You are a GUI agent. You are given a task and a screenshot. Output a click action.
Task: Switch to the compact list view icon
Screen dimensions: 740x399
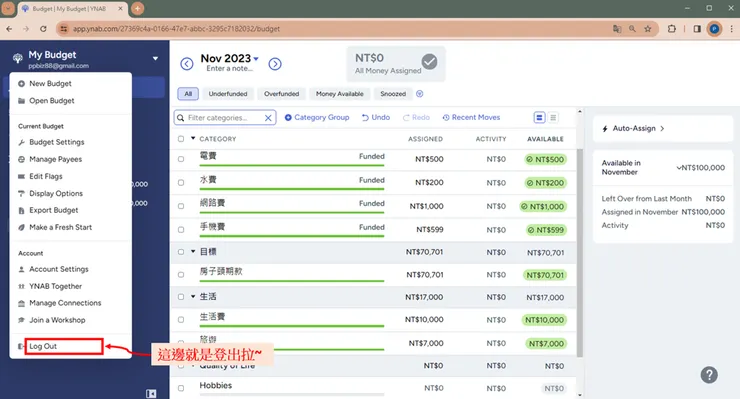point(553,117)
